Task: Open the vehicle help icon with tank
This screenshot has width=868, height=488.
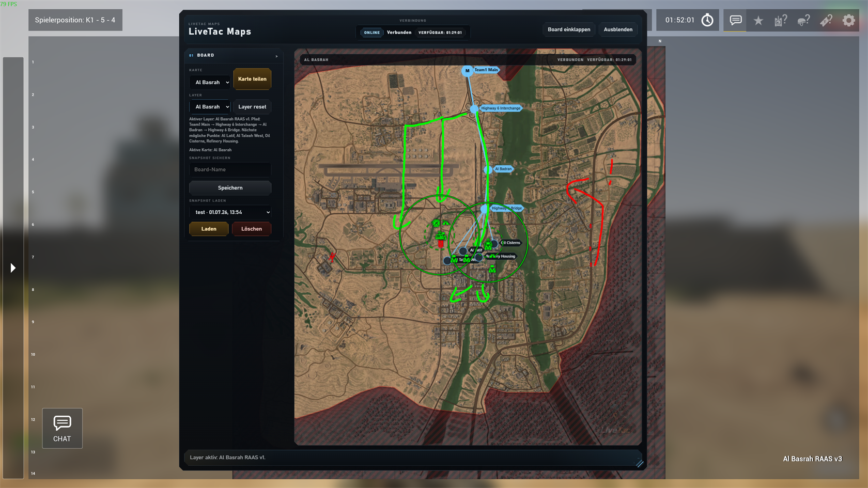Action: pos(781,20)
